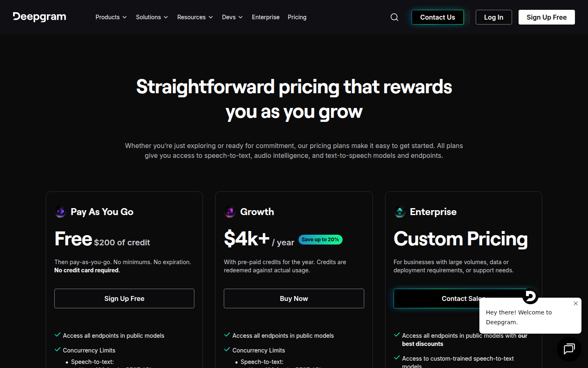Open the Resources dropdown menu
Image resolution: width=588 pixels, height=368 pixels.
(x=195, y=17)
